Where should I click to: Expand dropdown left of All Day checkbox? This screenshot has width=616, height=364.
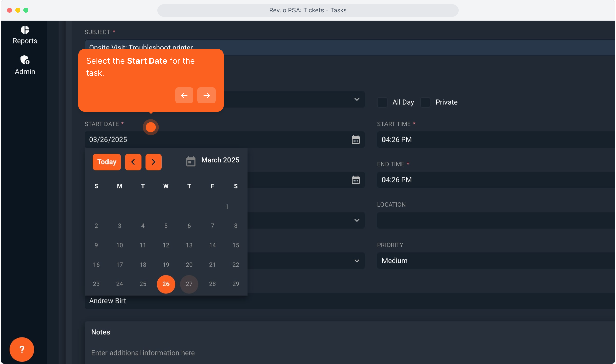pos(357,99)
